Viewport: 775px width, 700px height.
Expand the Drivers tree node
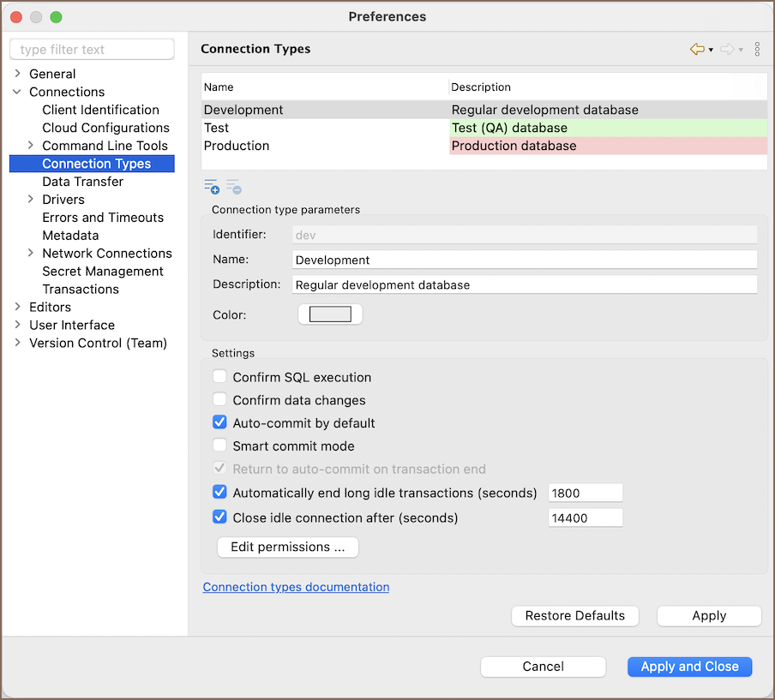(x=31, y=200)
